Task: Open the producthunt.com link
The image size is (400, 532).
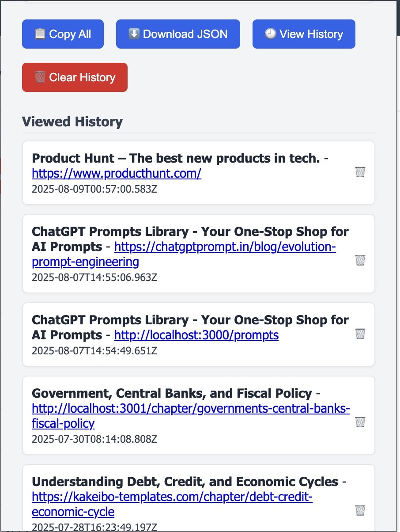Action: coord(117,174)
